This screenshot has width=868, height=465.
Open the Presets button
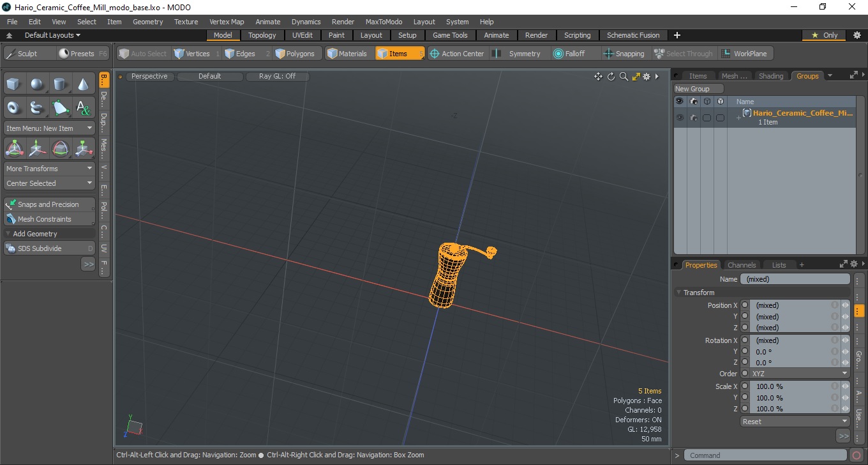click(x=82, y=54)
